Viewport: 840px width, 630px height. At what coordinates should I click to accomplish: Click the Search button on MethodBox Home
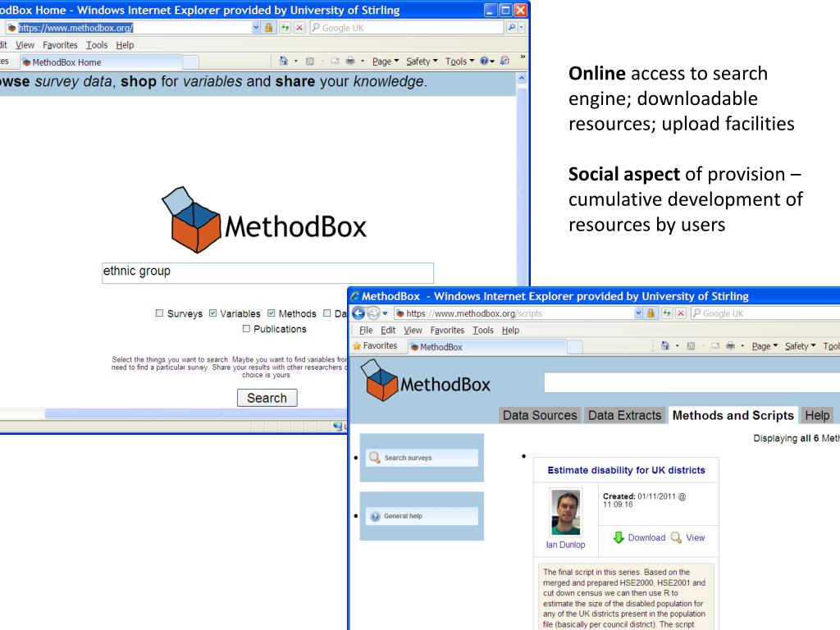coord(267,398)
